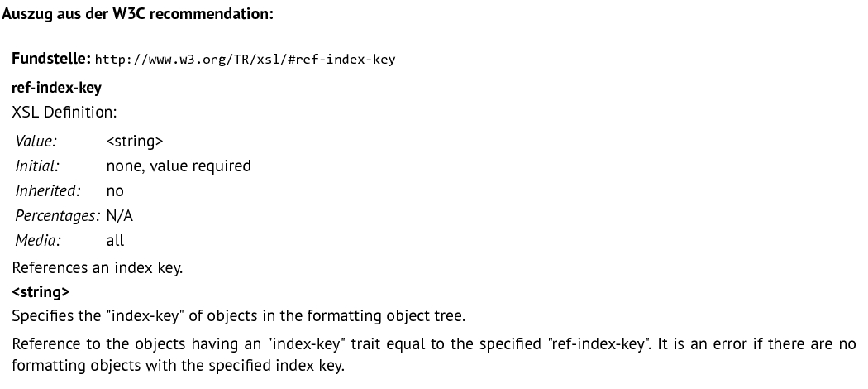Screen dimensions: 868x389
Task: Click the paragraph starting 'Reference to the objects'
Action: click(x=434, y=354)
